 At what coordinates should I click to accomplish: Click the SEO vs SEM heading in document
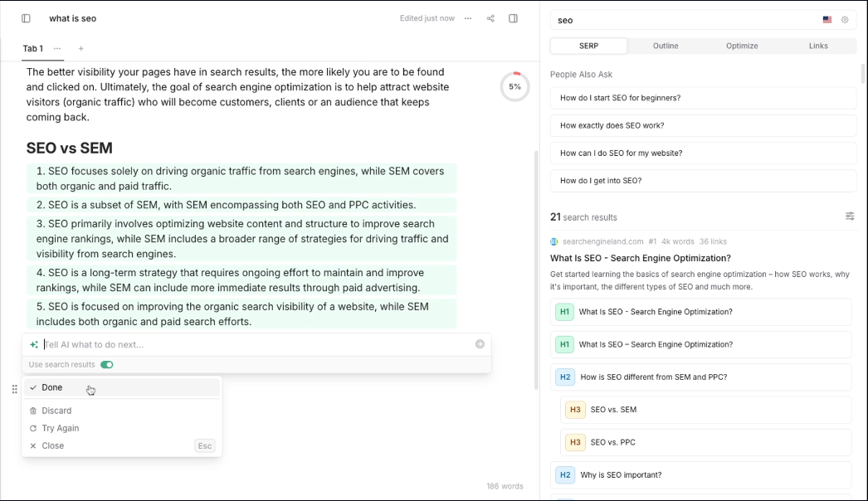click(69, 148)
